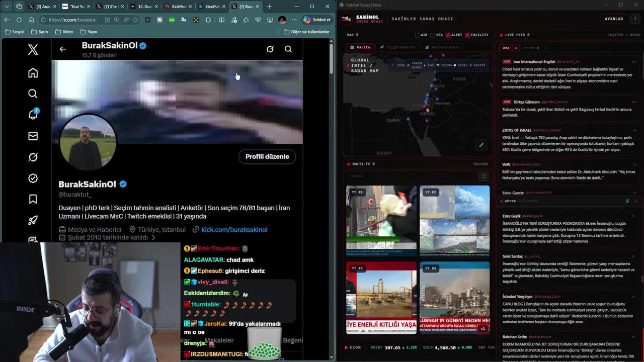Open the Sosyal bookmarks folder

(x=14, y=32)
